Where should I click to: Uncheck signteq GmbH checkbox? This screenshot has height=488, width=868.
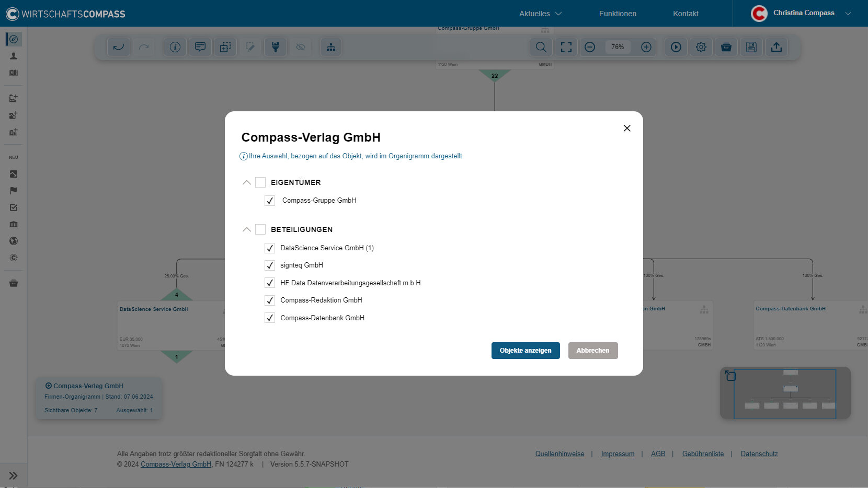click(270, 265)
